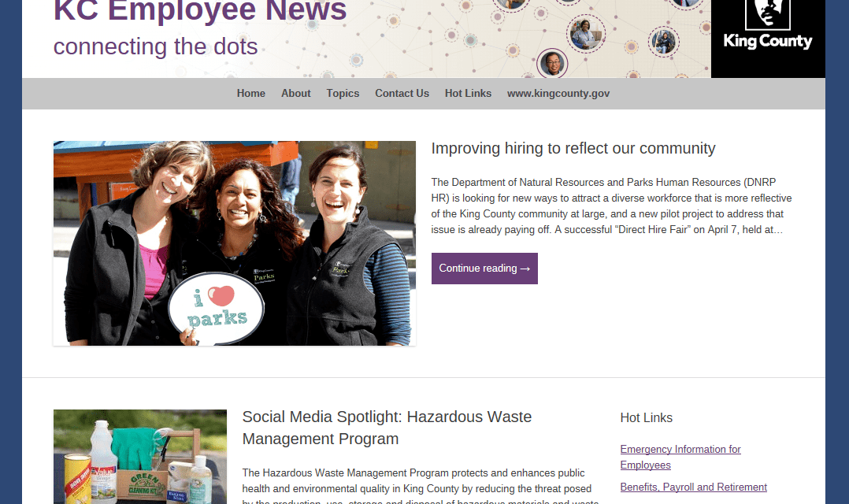Open 'Improving hiring to reflect our community' headline
This screenshot has width=849, height=504.
pos(573,148)
